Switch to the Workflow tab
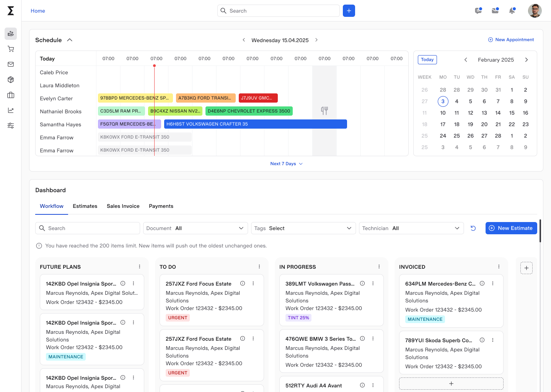Image resolution: width=551 pixels, height=392 pixels. pos(52,206)
